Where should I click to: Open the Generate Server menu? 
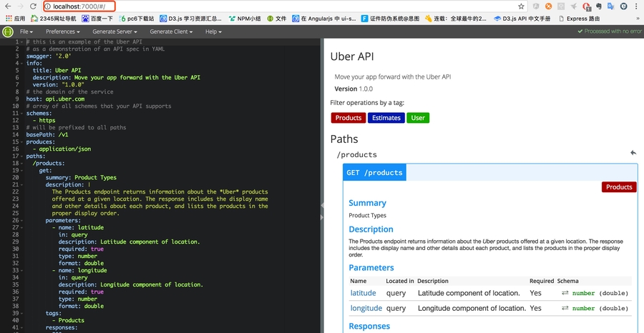click(116, 31)
